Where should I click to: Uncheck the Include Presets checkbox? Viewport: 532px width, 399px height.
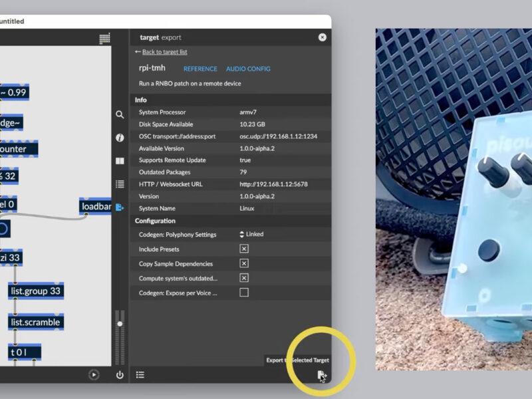coord(244,249)
